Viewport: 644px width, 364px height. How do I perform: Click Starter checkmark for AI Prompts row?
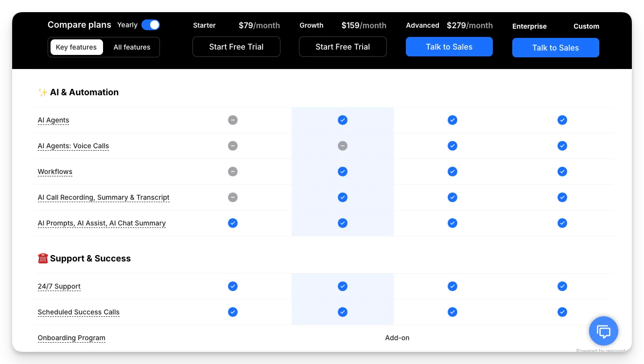point(233,223)
